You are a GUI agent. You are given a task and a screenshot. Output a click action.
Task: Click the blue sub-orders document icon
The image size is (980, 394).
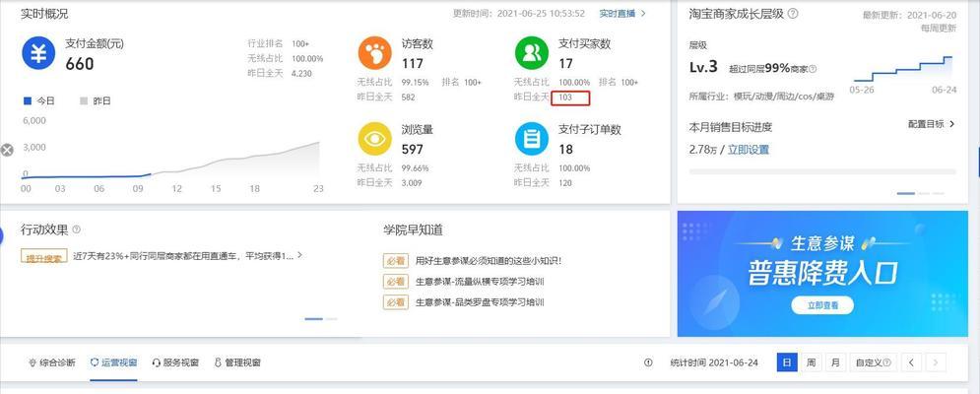(x=532, y=139)
